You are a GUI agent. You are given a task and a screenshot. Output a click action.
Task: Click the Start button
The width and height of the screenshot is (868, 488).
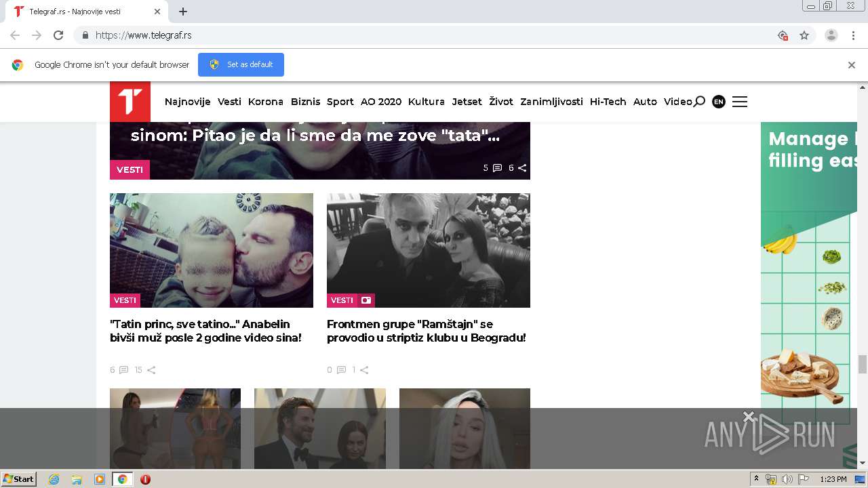[x=19, y=479]
